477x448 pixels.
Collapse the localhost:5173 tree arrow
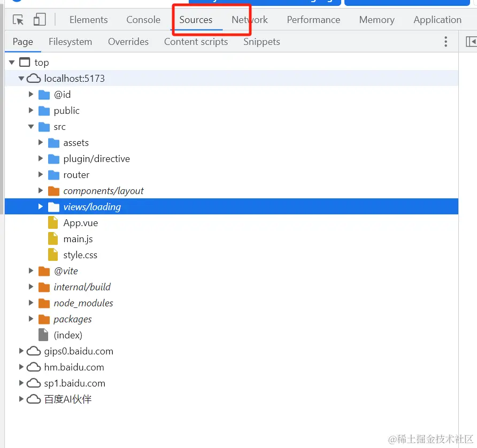point(21,79)
